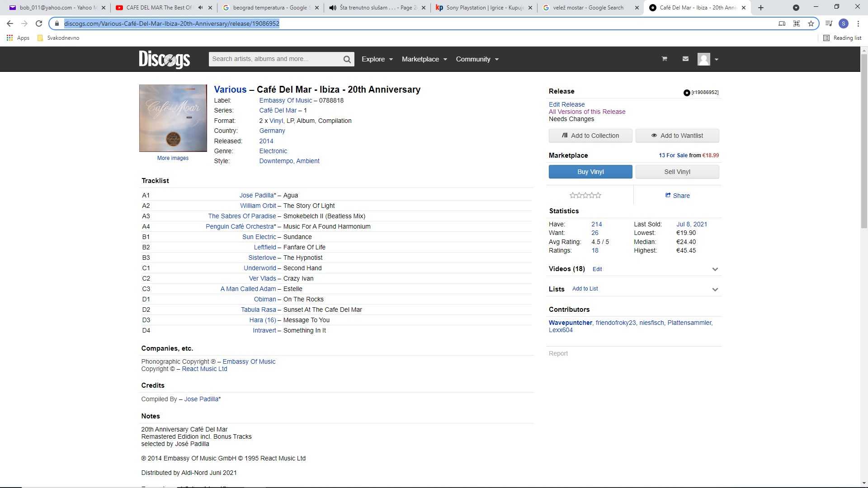The height and width of the screenshot is (488, 868).
Task: Open the Downtempo style link
Action: (276, 161)
